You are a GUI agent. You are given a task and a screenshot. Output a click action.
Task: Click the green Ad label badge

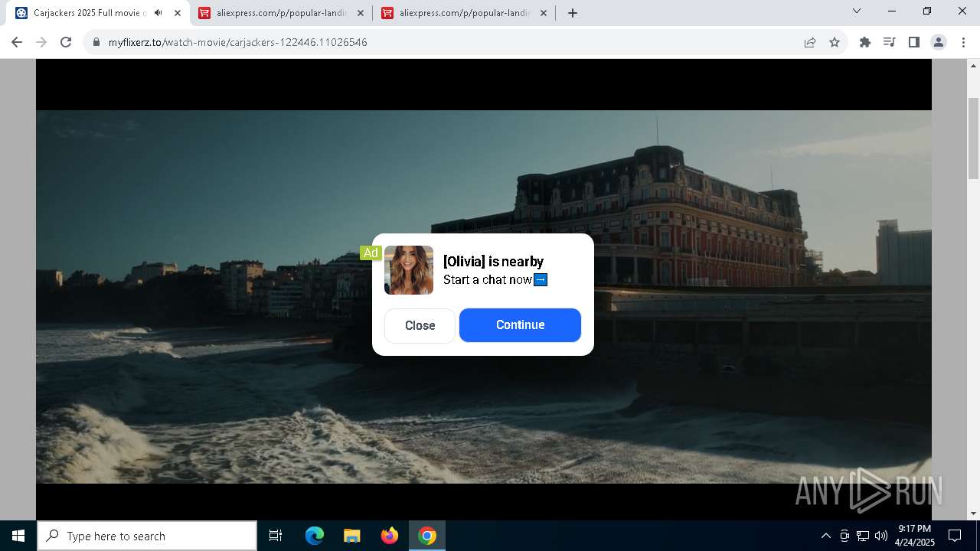(371, 253)
